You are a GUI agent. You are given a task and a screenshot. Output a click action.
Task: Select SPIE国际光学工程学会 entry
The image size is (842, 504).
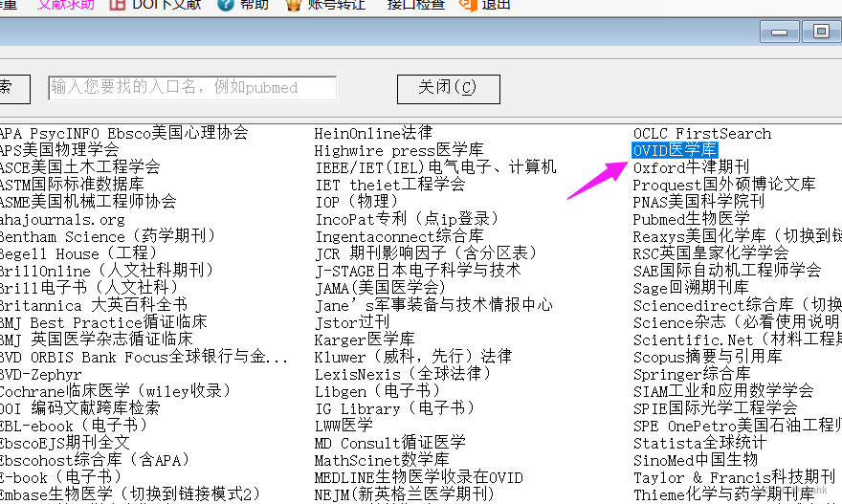tap(715, 408)
